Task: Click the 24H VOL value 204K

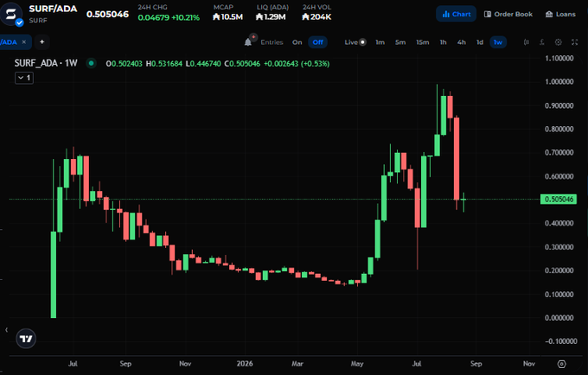Action: point(316,17)
